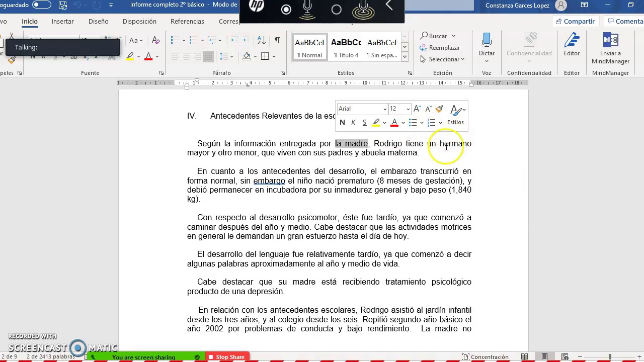Apply ribbon red font color button
Viewport: 644px width, 362px height.
click(148, 56)
